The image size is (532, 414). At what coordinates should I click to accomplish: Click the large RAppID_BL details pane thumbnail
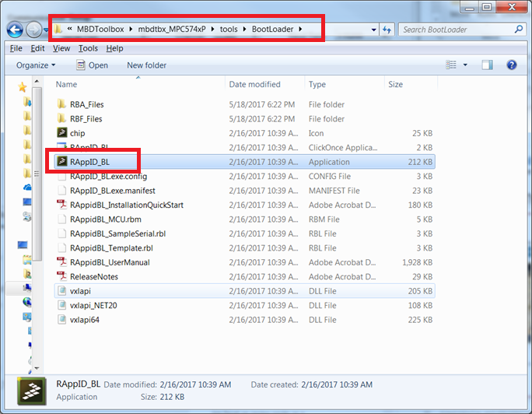[x=32, y=391]
